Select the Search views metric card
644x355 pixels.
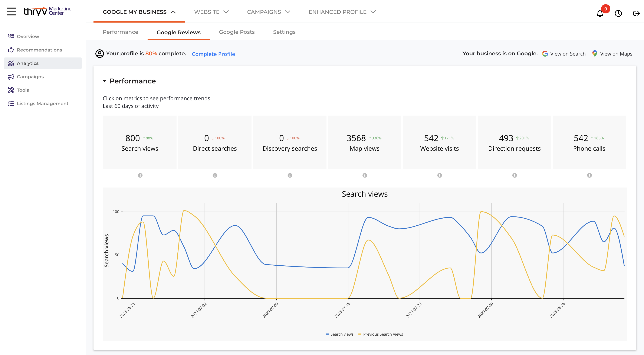point(140,142)
